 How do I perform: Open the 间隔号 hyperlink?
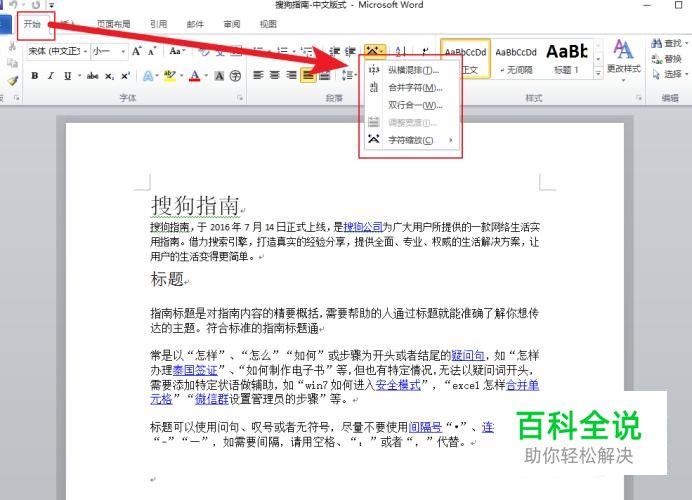click(x=425, y=427)
